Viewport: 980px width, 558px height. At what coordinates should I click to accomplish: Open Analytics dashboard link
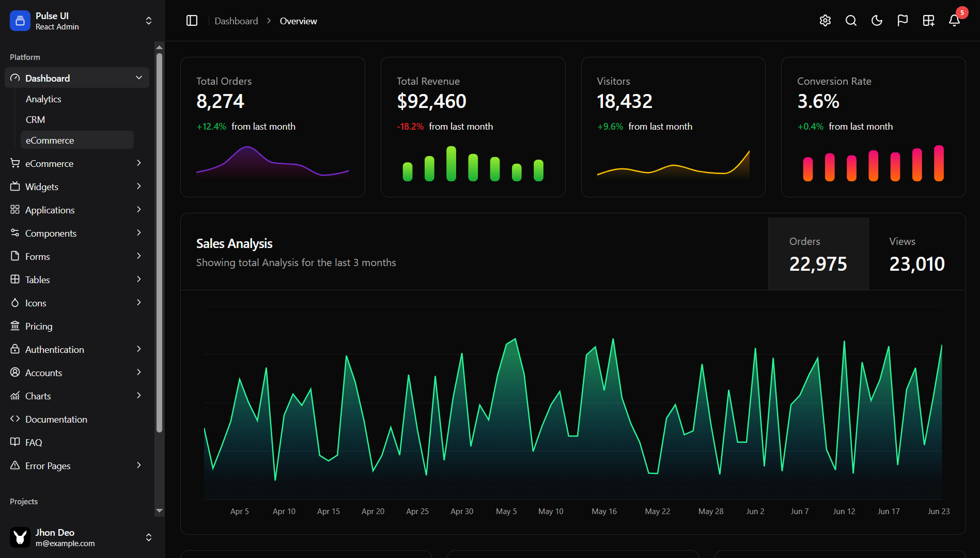coord(43,99)
